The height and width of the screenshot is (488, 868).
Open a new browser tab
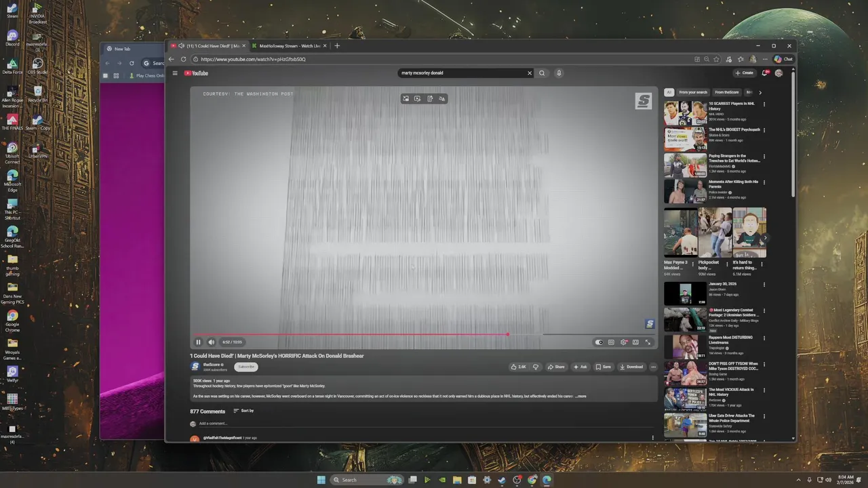click(x=337, y=46)
